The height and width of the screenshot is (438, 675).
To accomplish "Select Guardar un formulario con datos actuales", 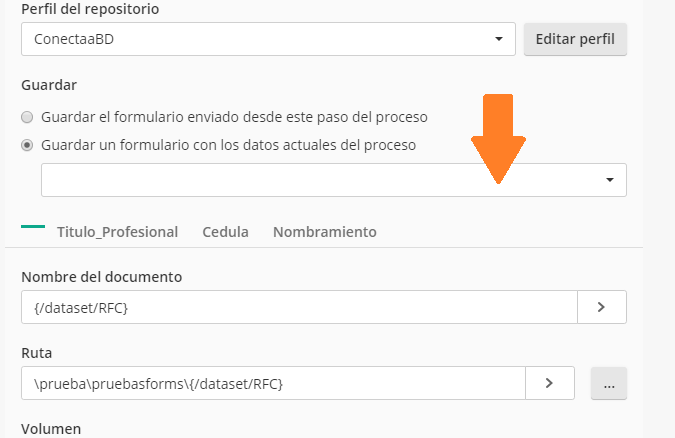I will pos(27,145).
